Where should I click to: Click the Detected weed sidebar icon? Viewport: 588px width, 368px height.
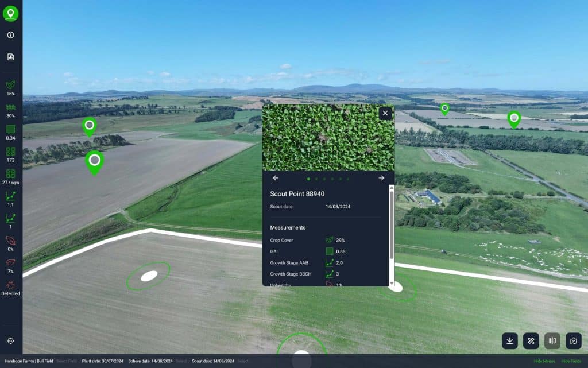pos(10,285)
